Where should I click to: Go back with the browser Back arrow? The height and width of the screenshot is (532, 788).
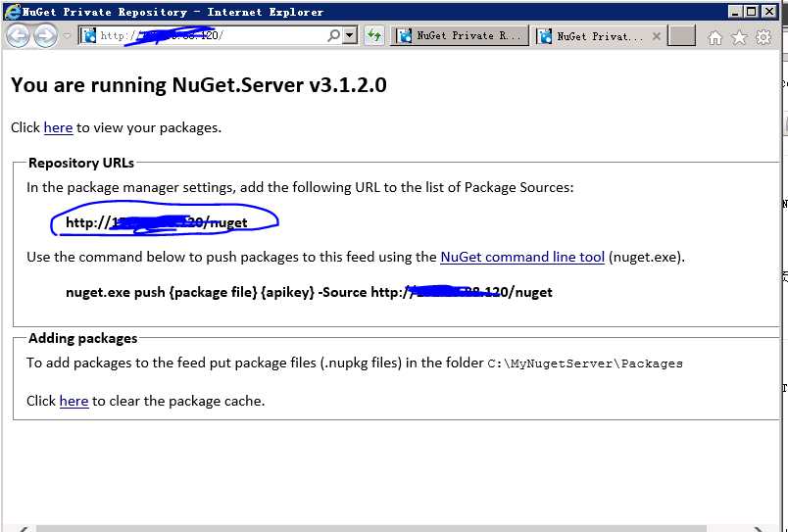(x=18, y=36)
